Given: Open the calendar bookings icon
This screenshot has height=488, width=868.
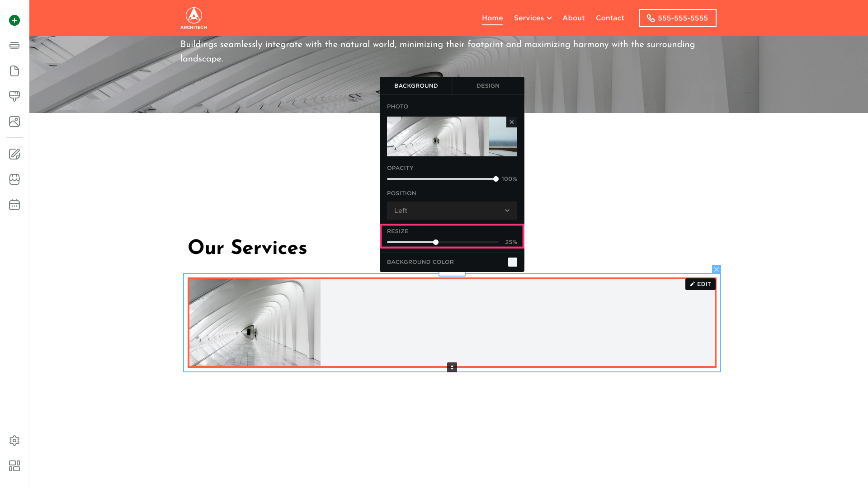Looking at the screenshot, I should coord(14,205).
